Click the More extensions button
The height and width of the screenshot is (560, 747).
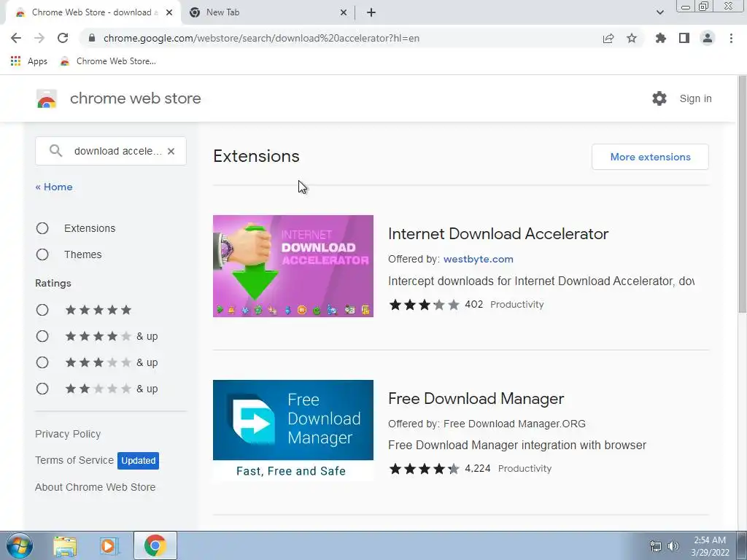[650, 157]
